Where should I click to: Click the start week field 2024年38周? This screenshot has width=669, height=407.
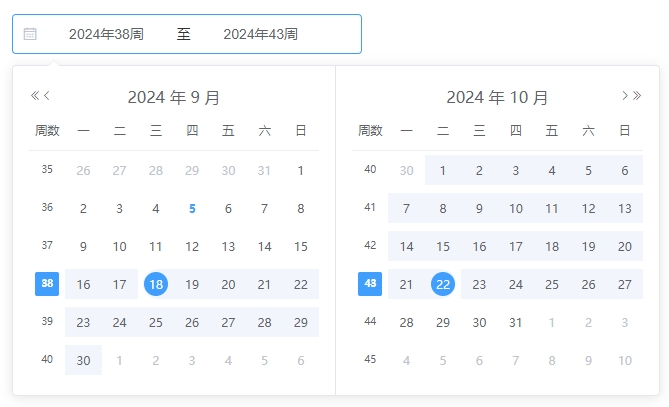pos(106,34)
